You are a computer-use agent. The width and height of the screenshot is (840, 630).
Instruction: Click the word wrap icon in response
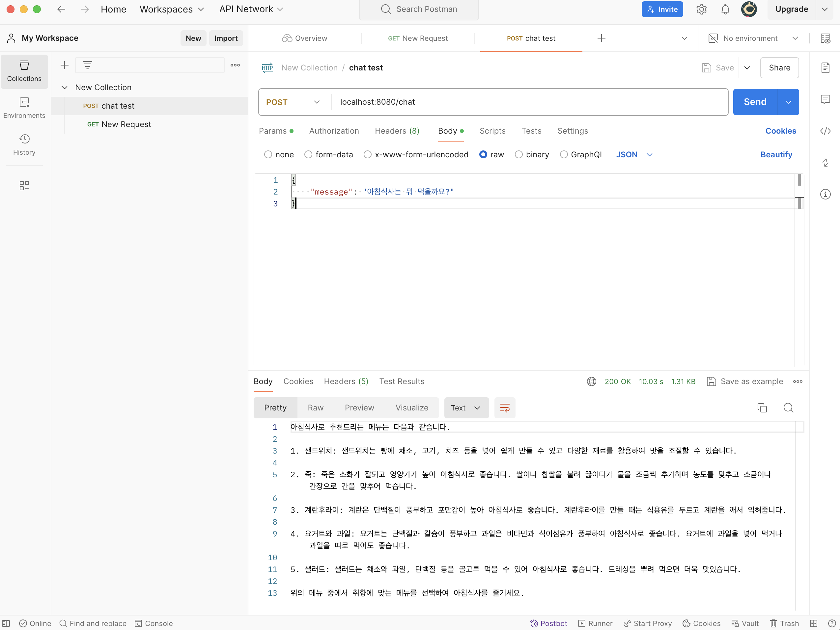505,408
